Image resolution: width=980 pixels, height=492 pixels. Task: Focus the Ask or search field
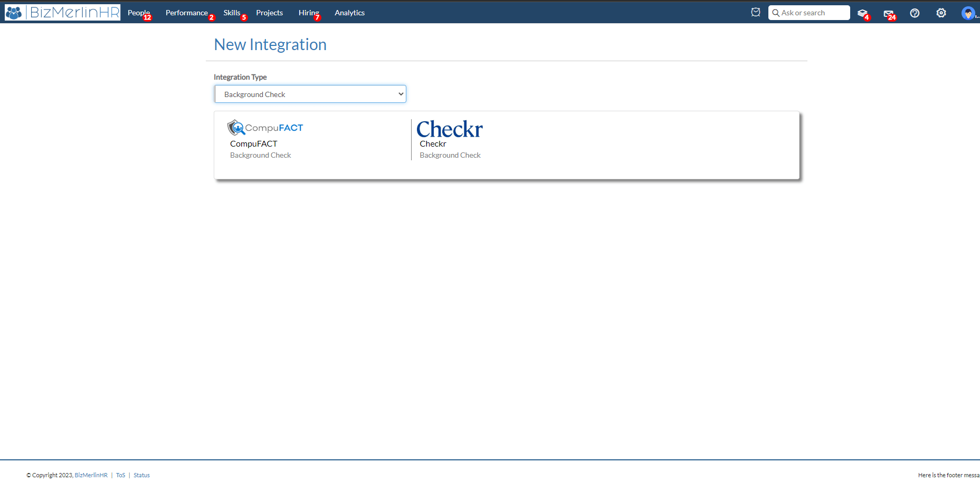(x=809, y=13)
